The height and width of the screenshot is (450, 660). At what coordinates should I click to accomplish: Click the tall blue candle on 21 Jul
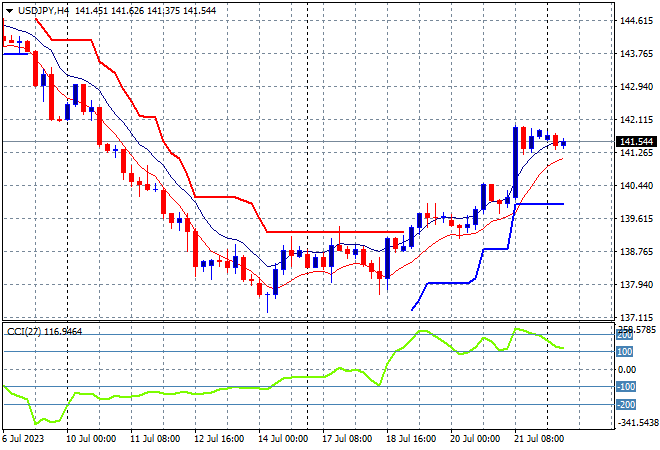(x=515, y=162)
